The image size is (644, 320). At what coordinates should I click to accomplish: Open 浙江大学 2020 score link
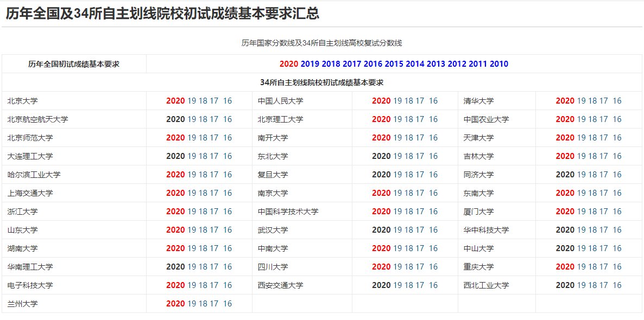pos(175,212)
